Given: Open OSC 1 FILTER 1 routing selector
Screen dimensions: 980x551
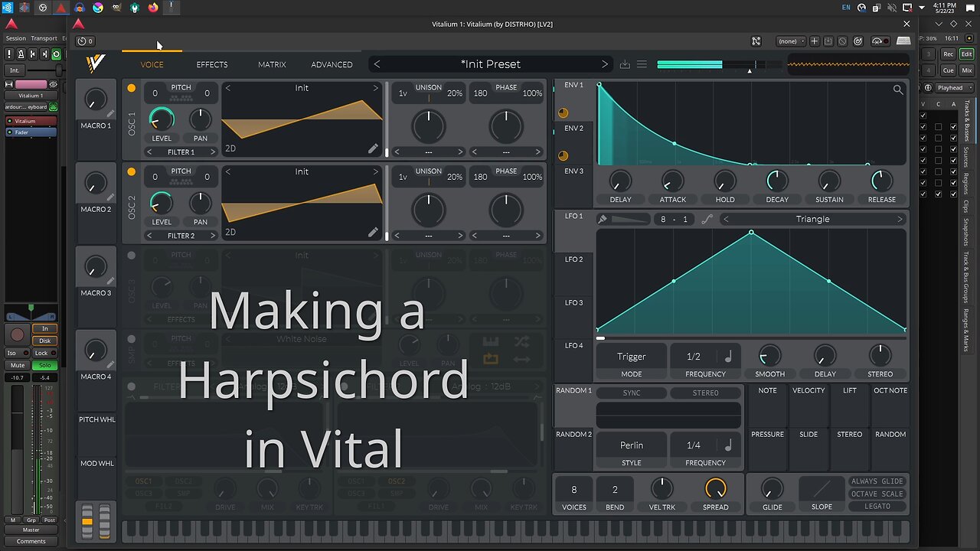Looking at the screenshot, I should [x=181, y=152].
